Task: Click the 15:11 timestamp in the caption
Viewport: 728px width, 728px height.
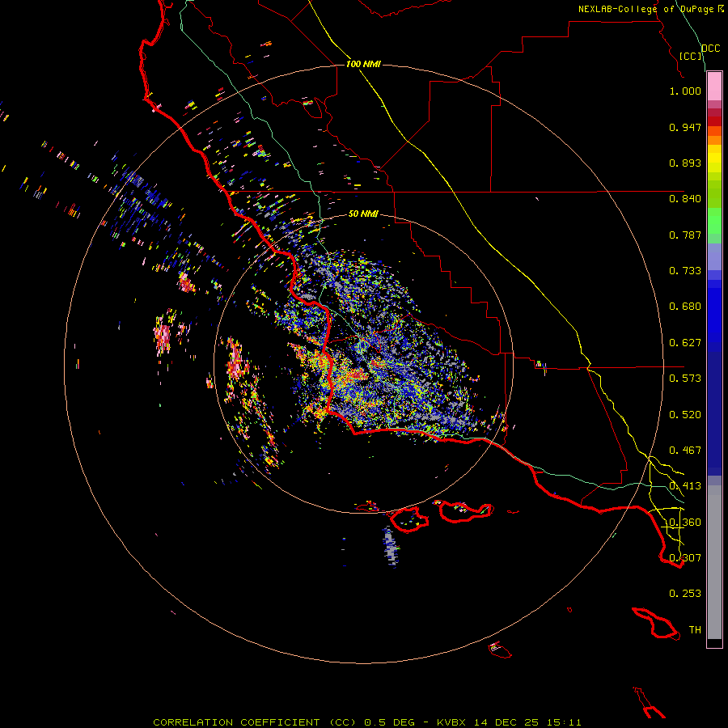Action: [x=563, y=722]
